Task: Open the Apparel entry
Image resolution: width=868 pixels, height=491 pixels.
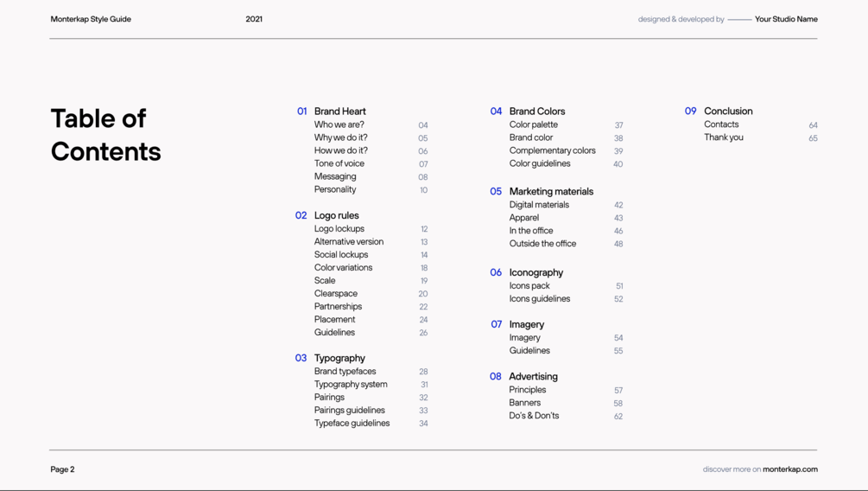Action: (523, 218)
